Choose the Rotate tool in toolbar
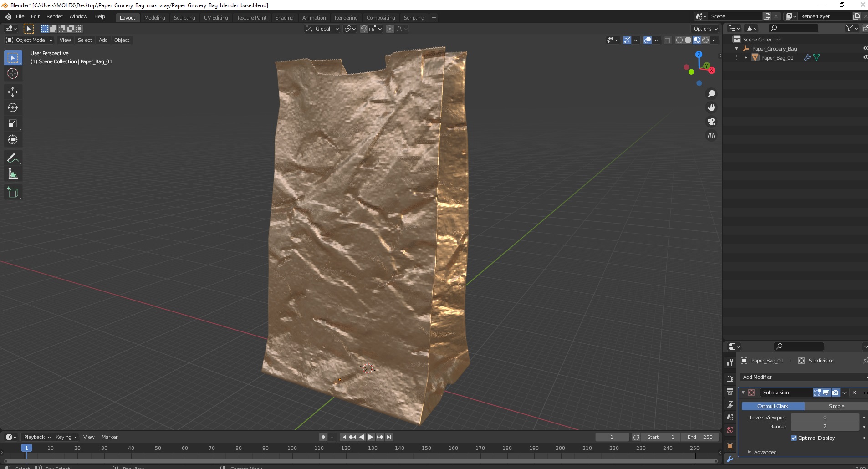Image resolution: width=868 pixels, height=469 pixels. pos(13,108)
